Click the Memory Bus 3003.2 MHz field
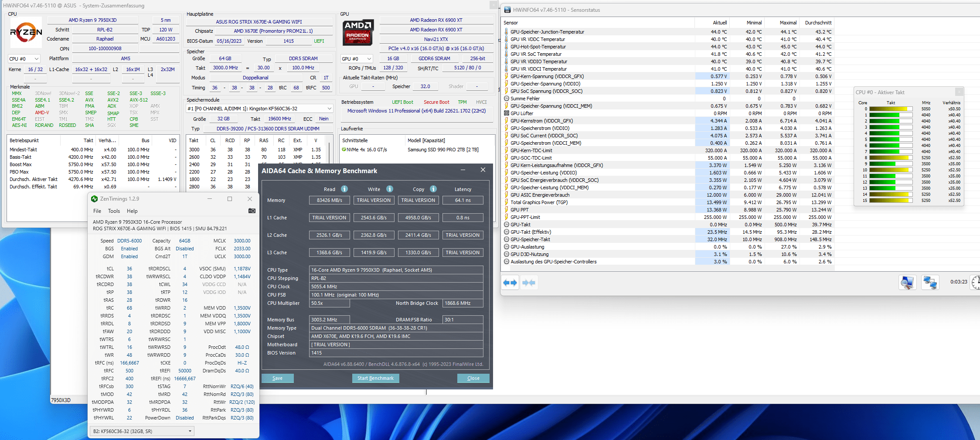 [330, 320]
